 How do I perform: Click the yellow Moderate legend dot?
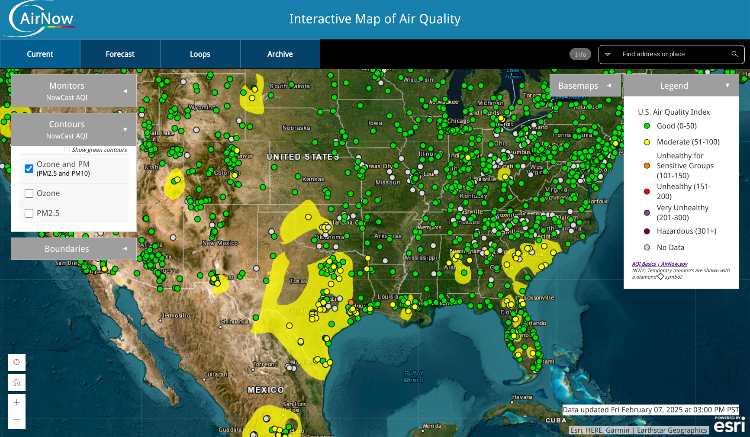[x=647, y=142]
